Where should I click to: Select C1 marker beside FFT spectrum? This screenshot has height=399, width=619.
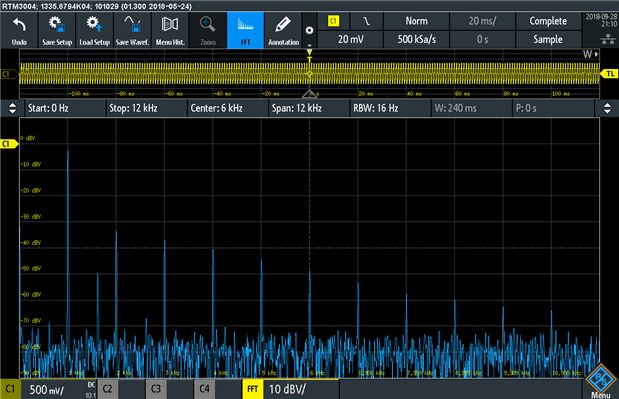click(x=9, y=144)
